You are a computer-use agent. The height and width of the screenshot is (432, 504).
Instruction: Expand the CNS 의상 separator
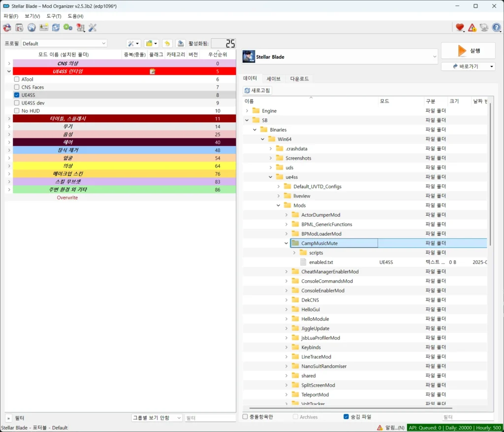9,64
